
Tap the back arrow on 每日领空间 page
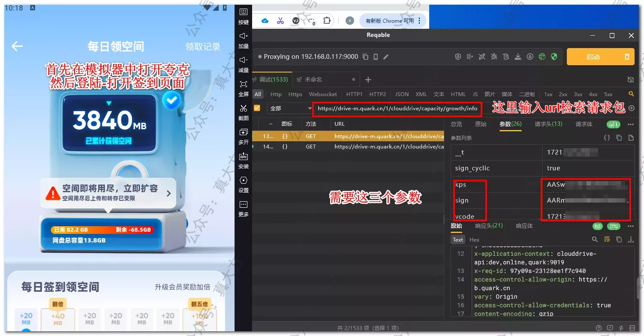tap(17, 46)
